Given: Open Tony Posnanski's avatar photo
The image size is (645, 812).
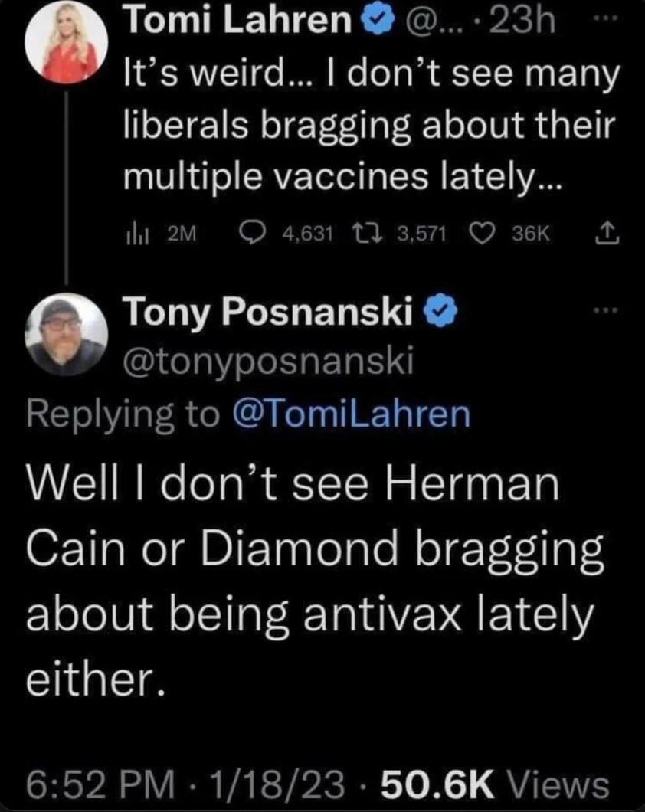Looking at the screenshot, I should [x=67, y=335].
